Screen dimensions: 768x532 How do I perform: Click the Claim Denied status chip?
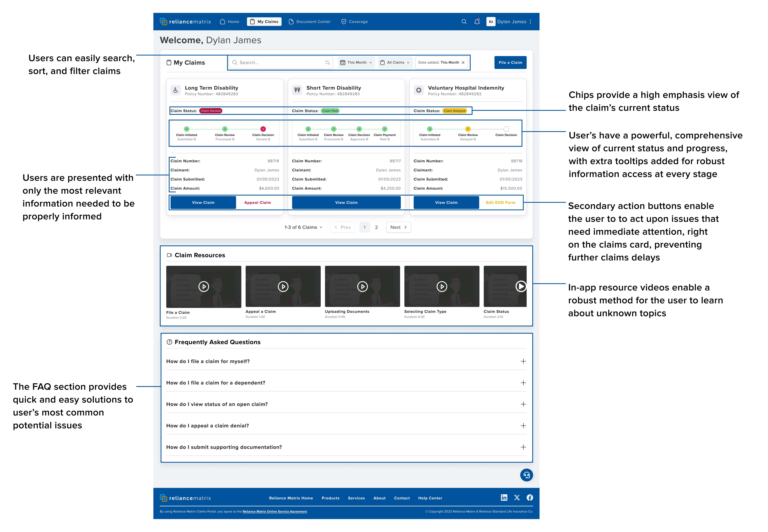[211, 111]
